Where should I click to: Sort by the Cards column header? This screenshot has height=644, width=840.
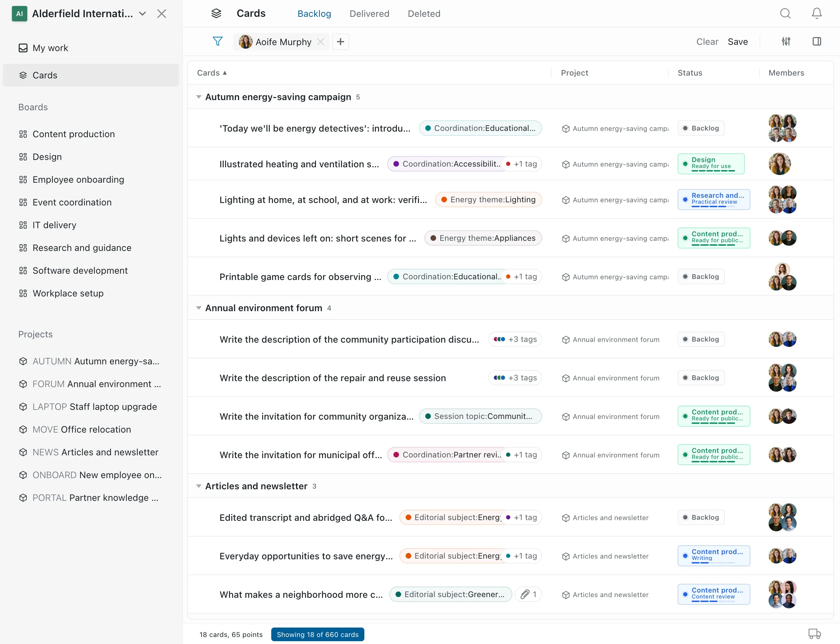tap(212, 73)
